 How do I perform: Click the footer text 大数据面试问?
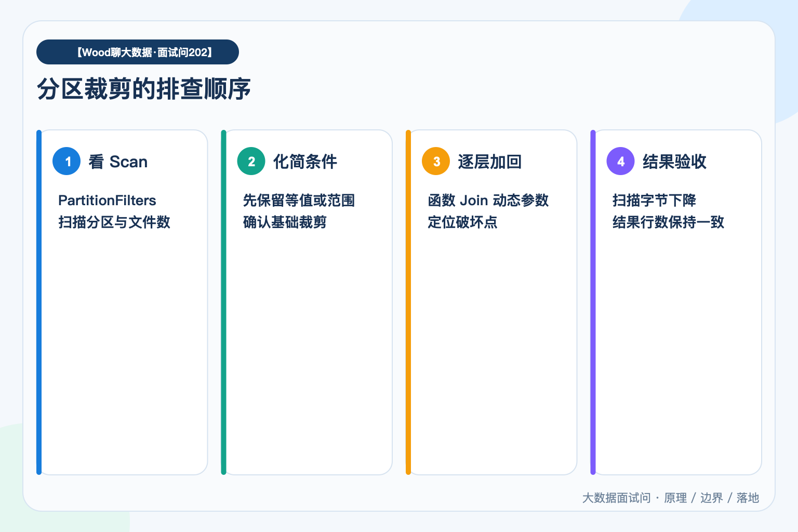[x=617, y=498]
